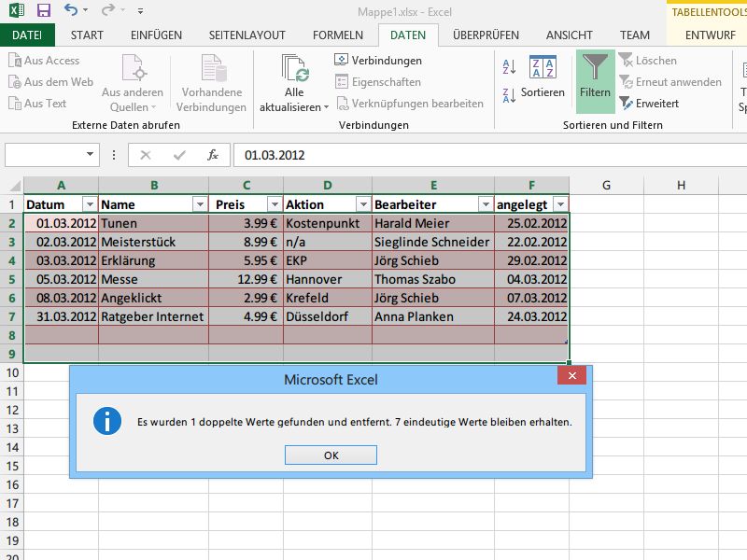
Task: Click cell with price 12.99 €
Action: [x=246, y=279]
